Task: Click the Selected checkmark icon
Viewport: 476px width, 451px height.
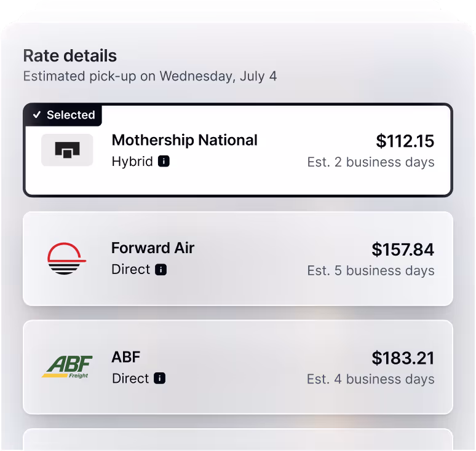Action: click(37, 115)
